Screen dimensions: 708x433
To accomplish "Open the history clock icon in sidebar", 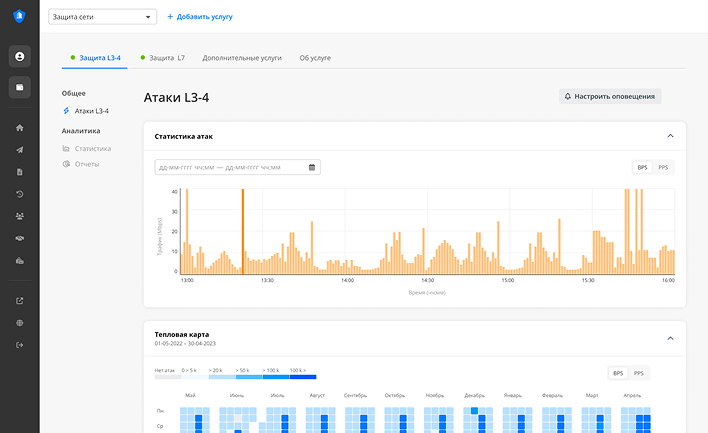I will (x=20, y=194).
